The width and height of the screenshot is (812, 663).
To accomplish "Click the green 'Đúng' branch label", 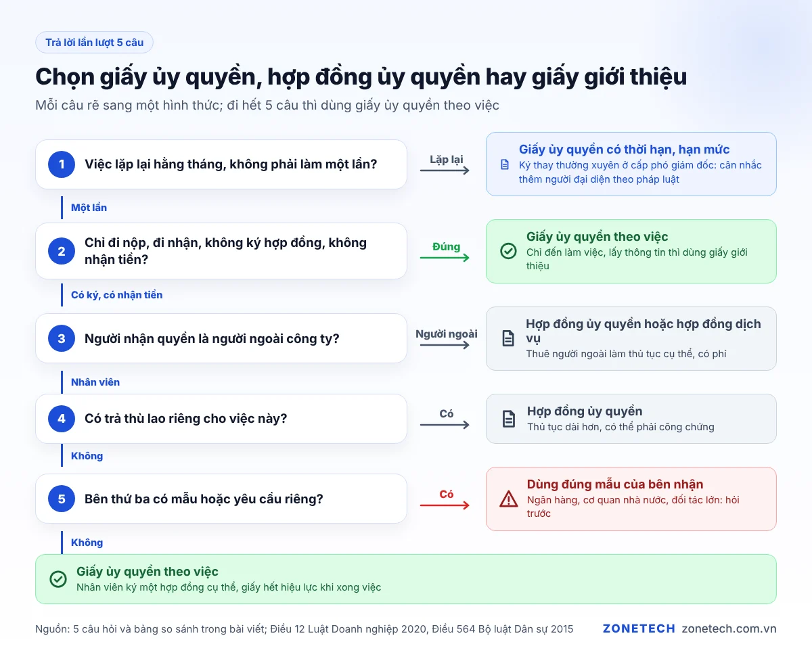I will 446,247.
